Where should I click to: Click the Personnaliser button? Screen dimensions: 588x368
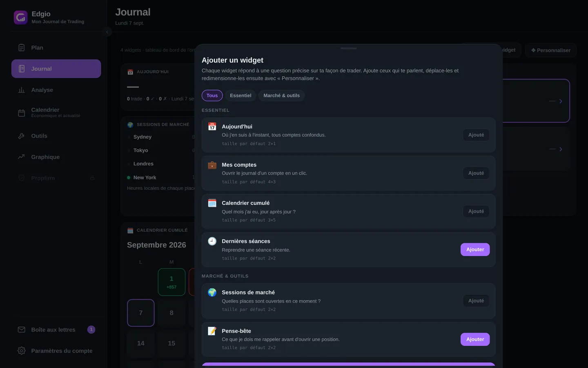point(550,50)
